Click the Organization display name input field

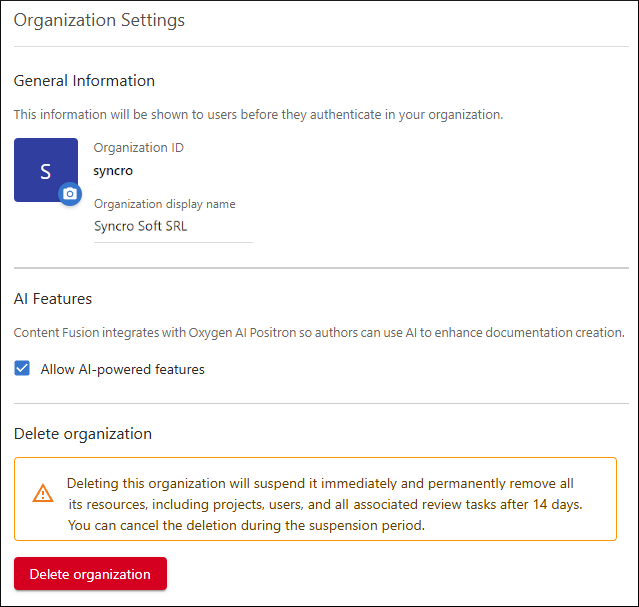173,226
